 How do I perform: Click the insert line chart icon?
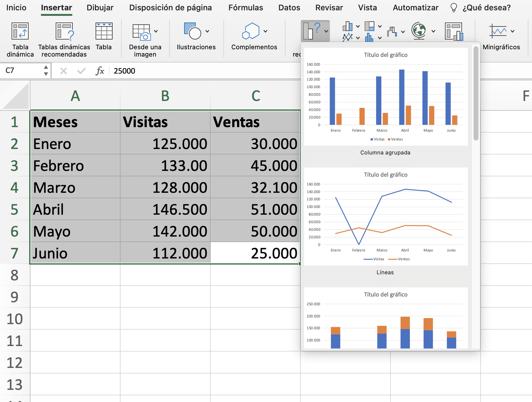[x=348, y=38]
